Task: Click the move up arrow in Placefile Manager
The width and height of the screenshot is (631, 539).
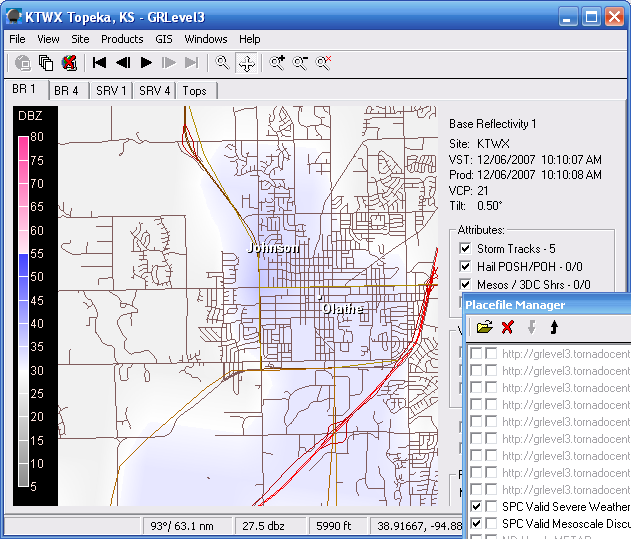Action: click(554, 327)
